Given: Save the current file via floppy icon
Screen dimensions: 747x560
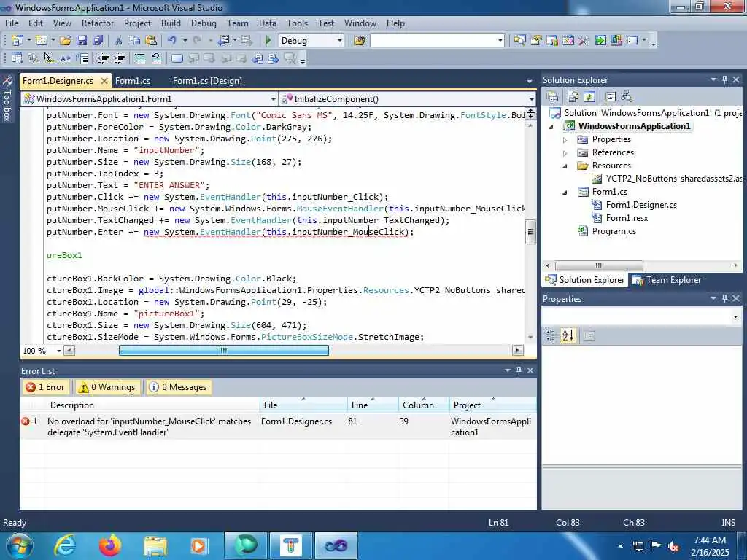Looking at the screenshot, I should 82,41.
